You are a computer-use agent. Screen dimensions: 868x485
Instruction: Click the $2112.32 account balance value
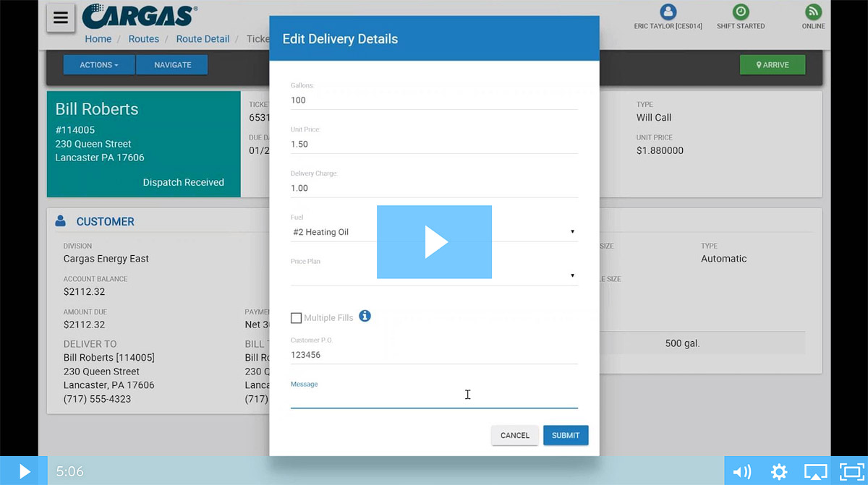pyautogui.click(x=85, y=292)
